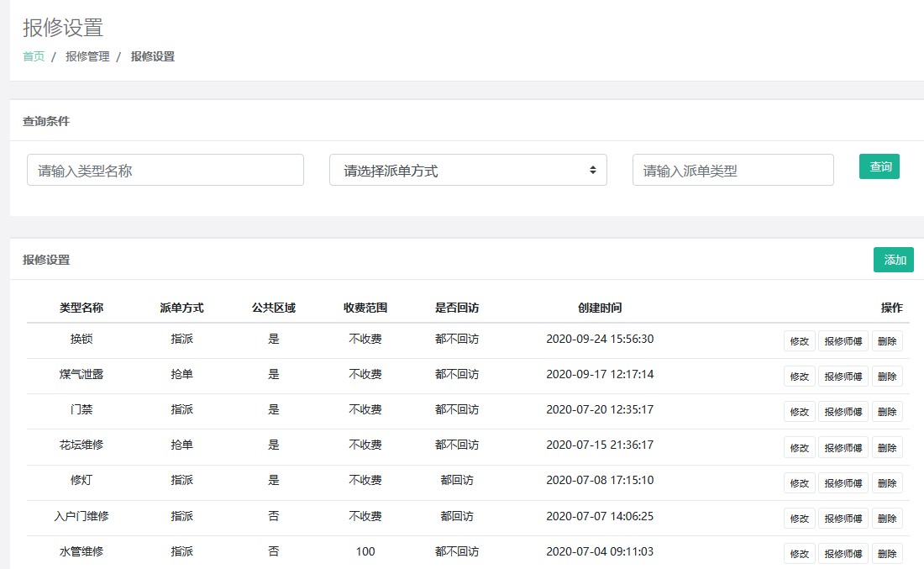The image size is (924, 569).
Task: Open 报修师傅 for the 修灯 row
Action: (x=843, y=483)
